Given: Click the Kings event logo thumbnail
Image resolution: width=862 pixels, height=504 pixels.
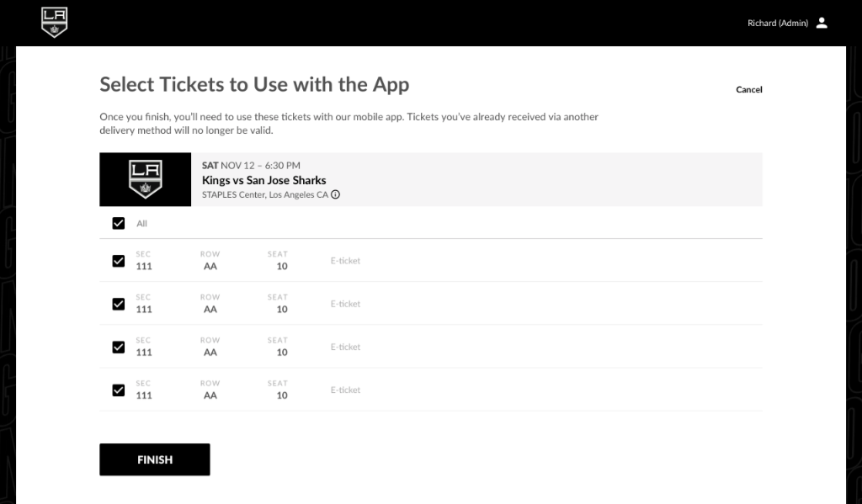Looking at the screenshot, I should click(145, 179).
